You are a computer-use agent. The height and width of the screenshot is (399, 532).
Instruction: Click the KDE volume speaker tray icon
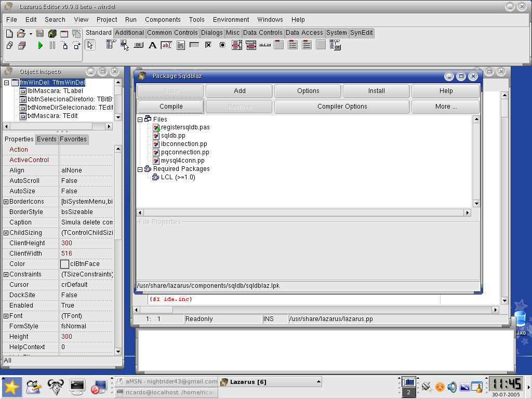[452, 387]
